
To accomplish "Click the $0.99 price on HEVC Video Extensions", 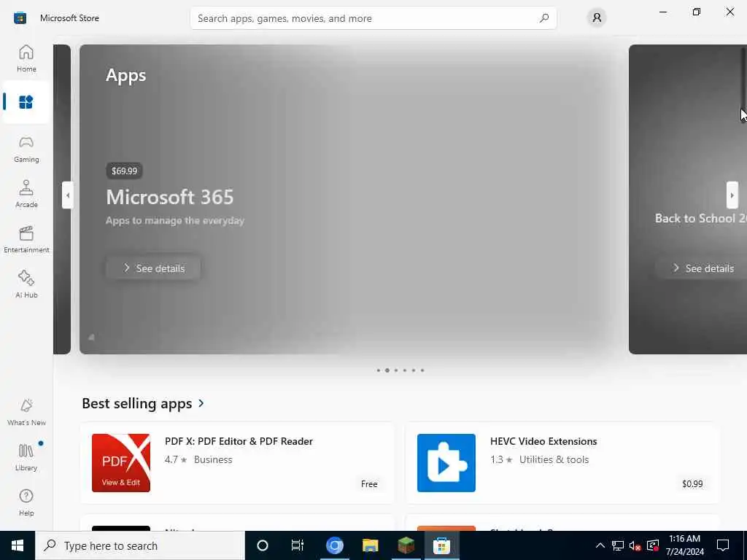I will pyautogui.click(x=692, y=484).
